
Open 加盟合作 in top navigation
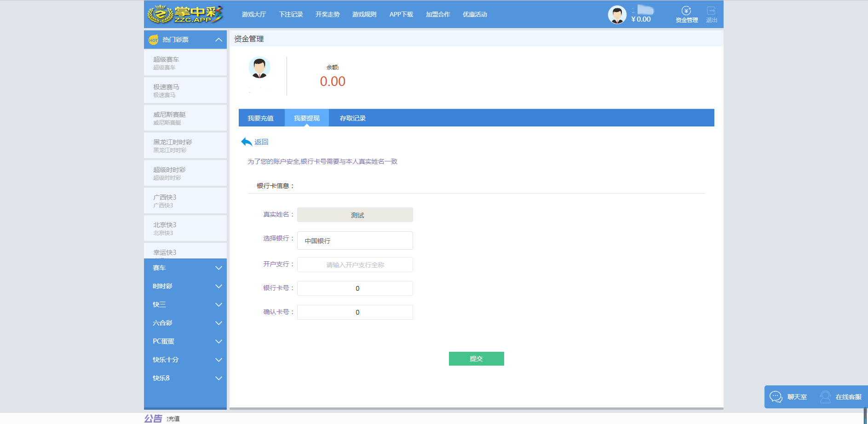coord(438,14)
